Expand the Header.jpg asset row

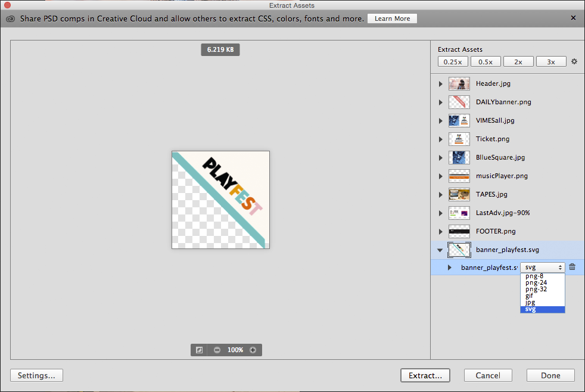(x=441, y=84)
